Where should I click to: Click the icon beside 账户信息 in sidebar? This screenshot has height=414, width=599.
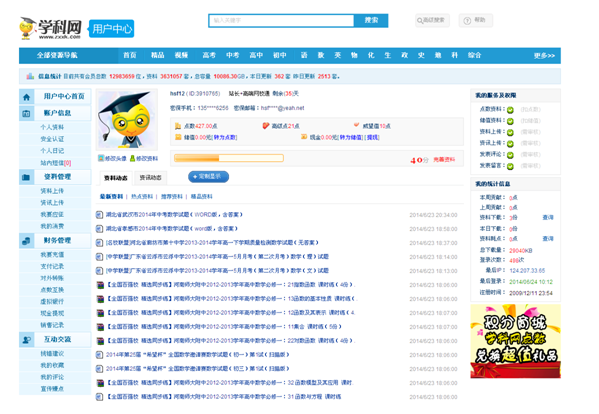(x=26, y=113)
